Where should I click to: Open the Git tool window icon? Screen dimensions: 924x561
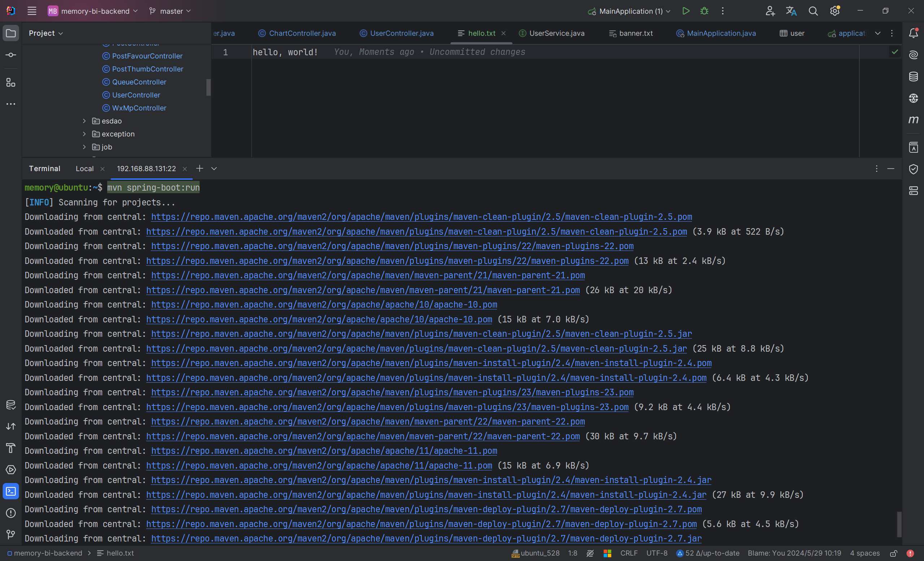[11, 534]
